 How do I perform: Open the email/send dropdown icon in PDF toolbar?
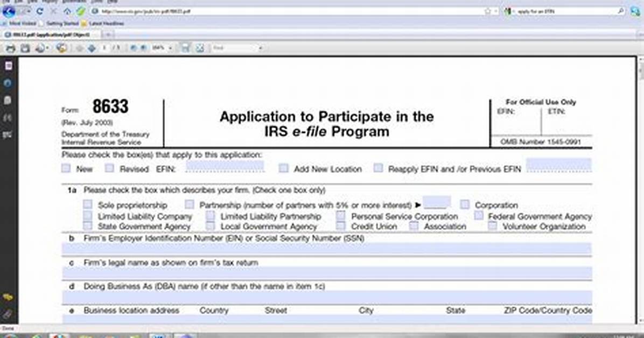(x=41, y=48)
